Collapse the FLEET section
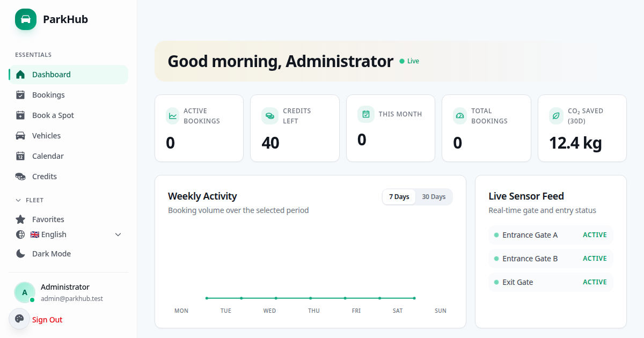This screenshot has width=644, height=338. pyautogui.click(x=17, y=200)
